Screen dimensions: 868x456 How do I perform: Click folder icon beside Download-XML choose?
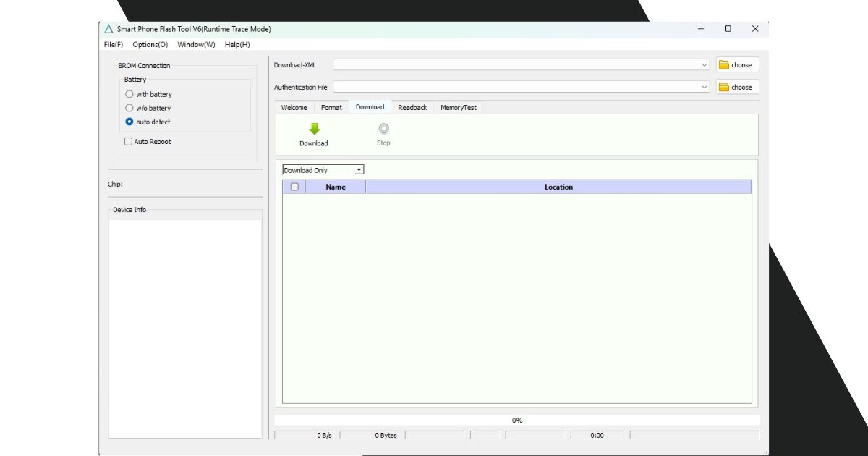[x=723, y=65]
